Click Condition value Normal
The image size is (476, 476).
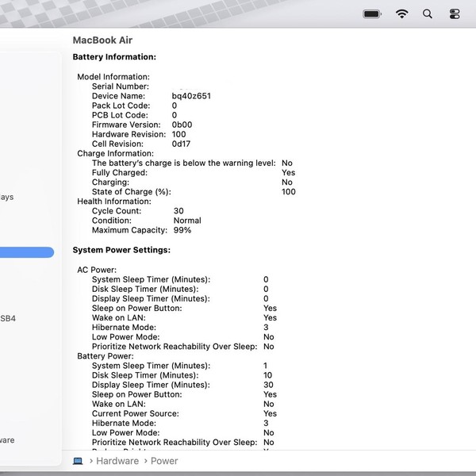187,221
